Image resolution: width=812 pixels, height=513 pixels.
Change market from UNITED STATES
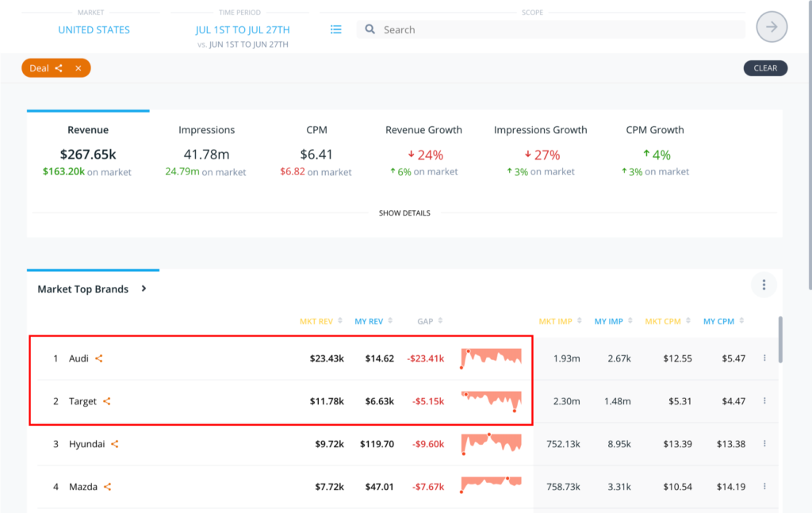(94, 29)
